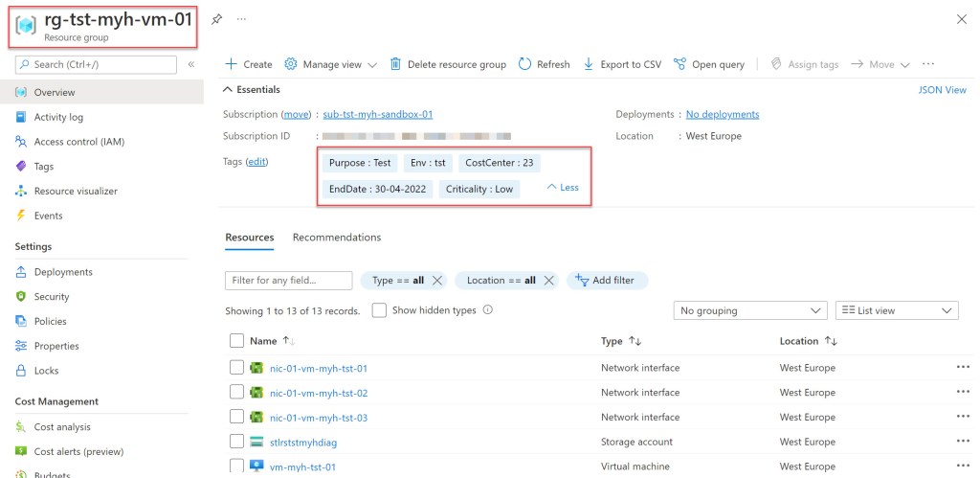Collapse the sidebar with the double-chevron icon
980x478 pixels.
(x=191, y=64)
